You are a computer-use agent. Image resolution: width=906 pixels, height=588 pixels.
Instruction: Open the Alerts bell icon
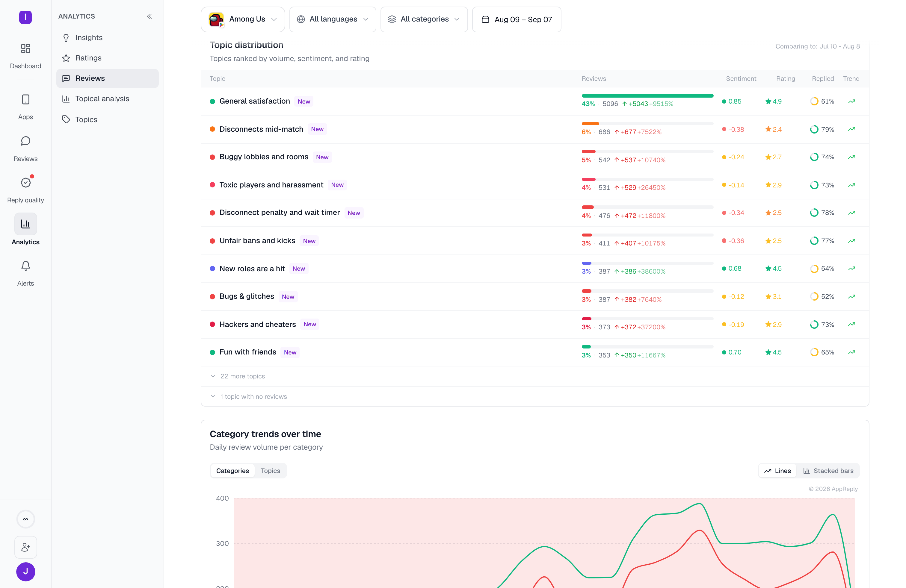[25, 266]
